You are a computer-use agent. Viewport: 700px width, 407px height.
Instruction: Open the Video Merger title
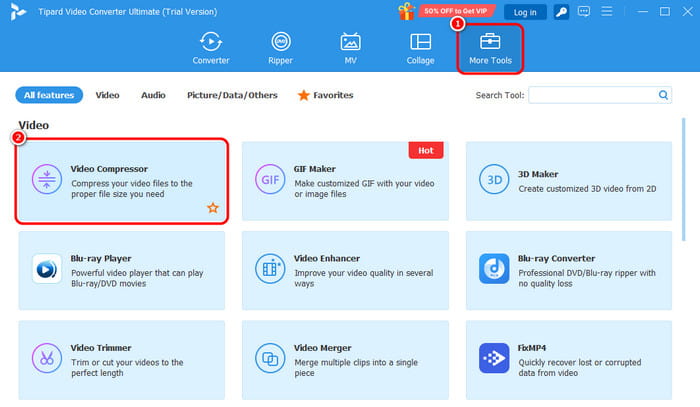(322, 348)
